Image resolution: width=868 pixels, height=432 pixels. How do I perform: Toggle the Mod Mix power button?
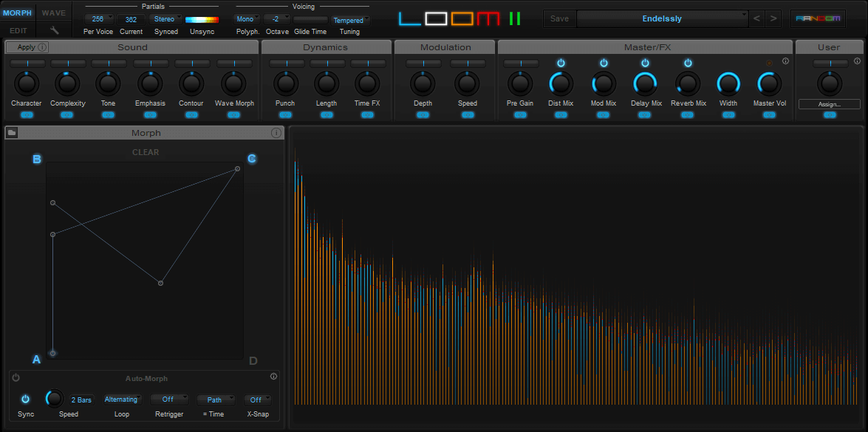coord(604,63)
